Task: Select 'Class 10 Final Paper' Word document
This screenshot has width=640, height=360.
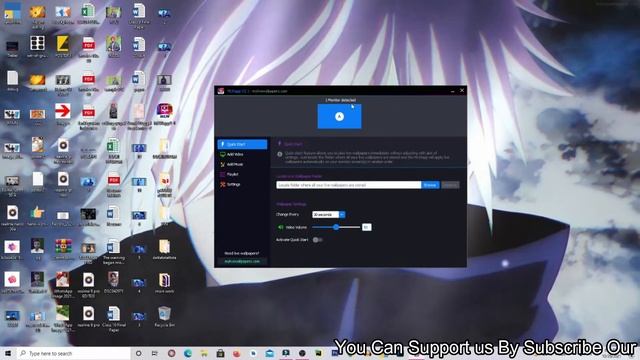Action: (113, 319)
